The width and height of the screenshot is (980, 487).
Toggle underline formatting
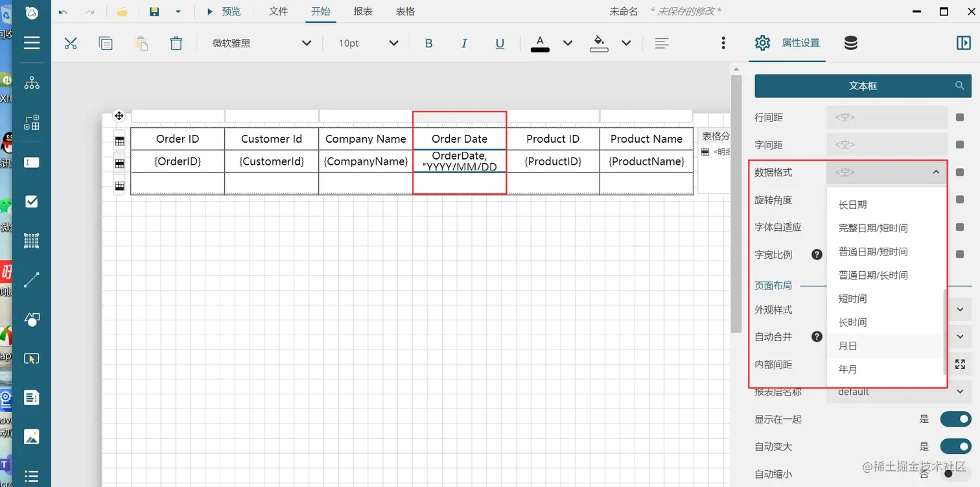coord(500,43)
